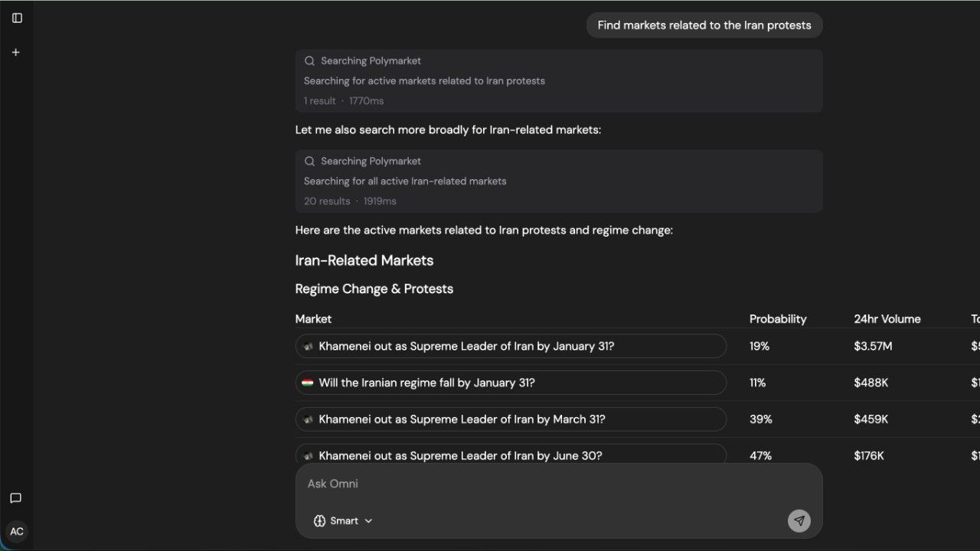Click the brain icon beside Smart
The height and width of the screenshot is (551, 980).
click(320, 520)
